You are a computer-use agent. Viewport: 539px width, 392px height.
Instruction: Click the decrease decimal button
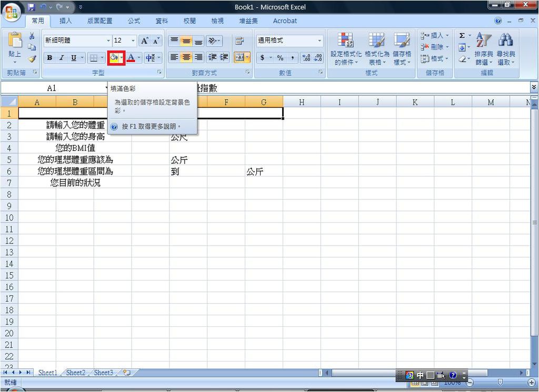click(x=317, y=58)
